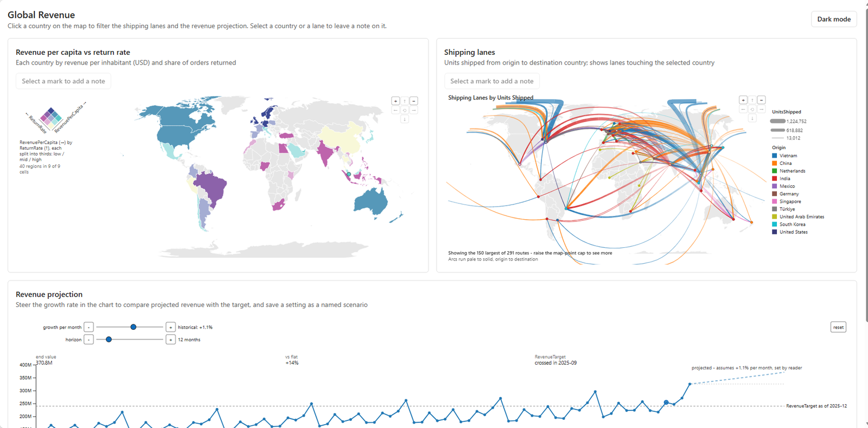Click the growth per month slider handle

[x=133, y=327]
